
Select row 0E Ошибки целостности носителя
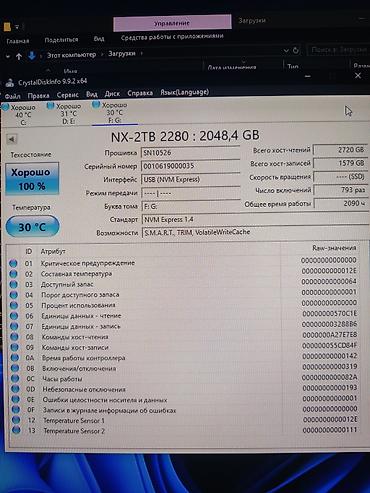(183, 399)
